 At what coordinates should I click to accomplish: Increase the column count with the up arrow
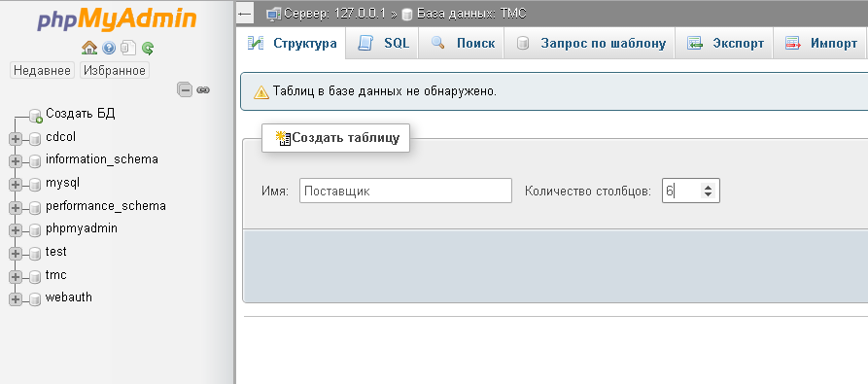click(x=708, y=187)
